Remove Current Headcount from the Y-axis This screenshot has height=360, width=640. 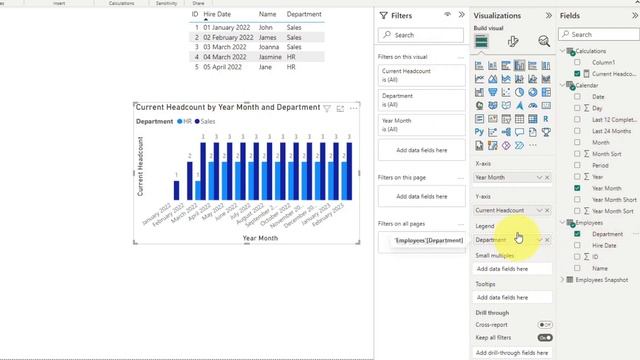click(x=547, y=210)
